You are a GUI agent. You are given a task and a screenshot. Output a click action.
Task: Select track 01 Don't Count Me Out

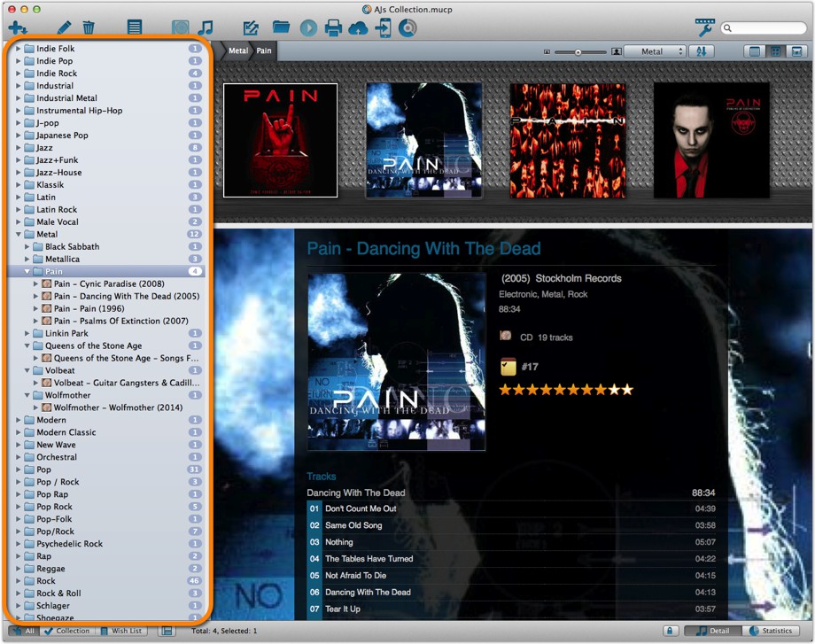pos(511,508)
